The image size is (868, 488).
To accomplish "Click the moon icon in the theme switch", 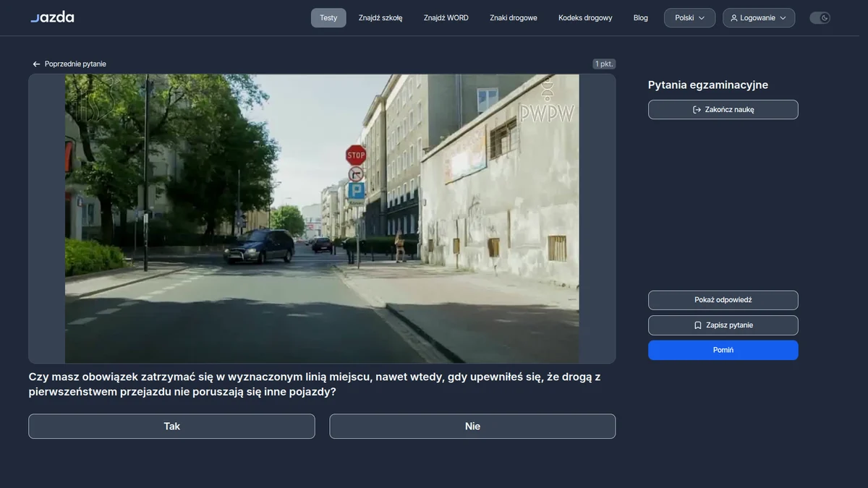I will tap(825, 18).
